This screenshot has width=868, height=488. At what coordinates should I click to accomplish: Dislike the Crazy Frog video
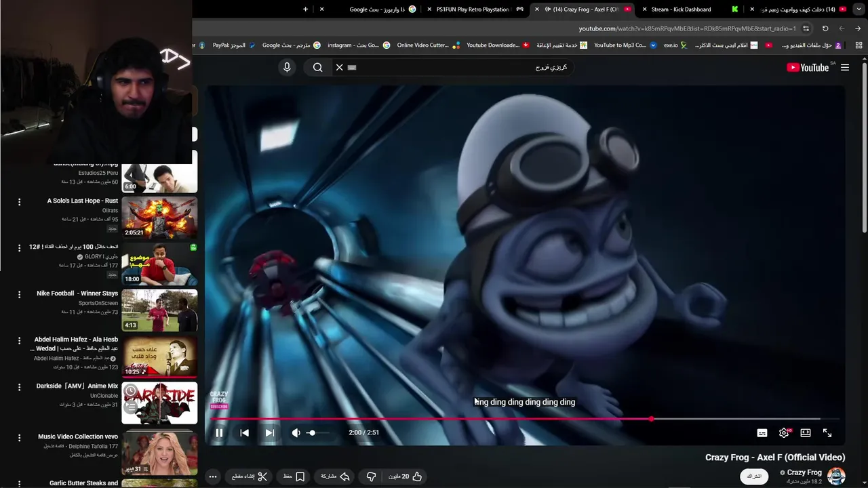[371, 476]
